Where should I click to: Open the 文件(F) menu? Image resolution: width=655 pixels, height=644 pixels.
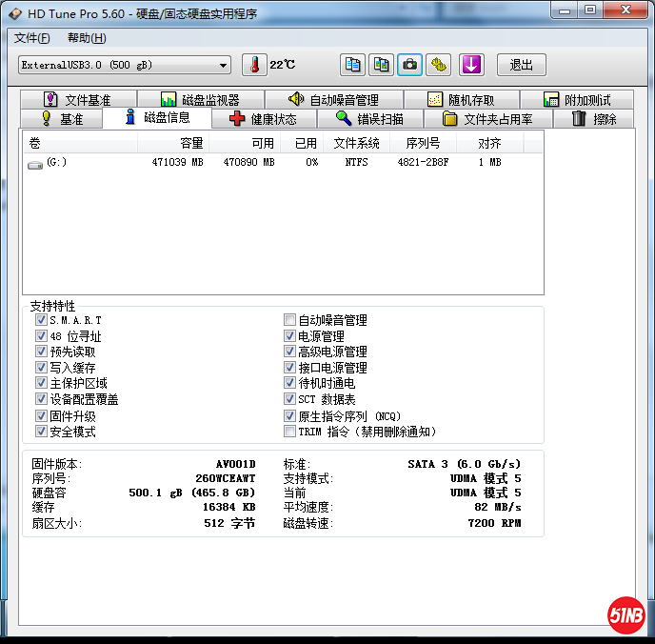[x=32, y=38]
